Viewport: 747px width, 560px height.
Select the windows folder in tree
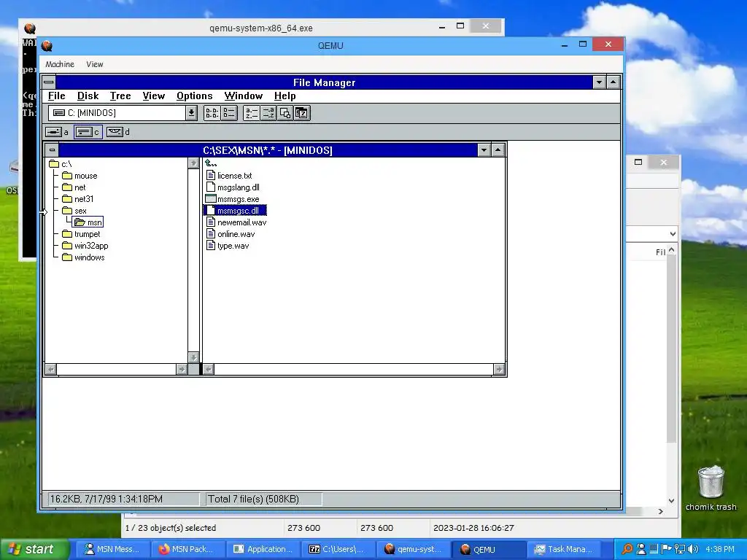83,257
